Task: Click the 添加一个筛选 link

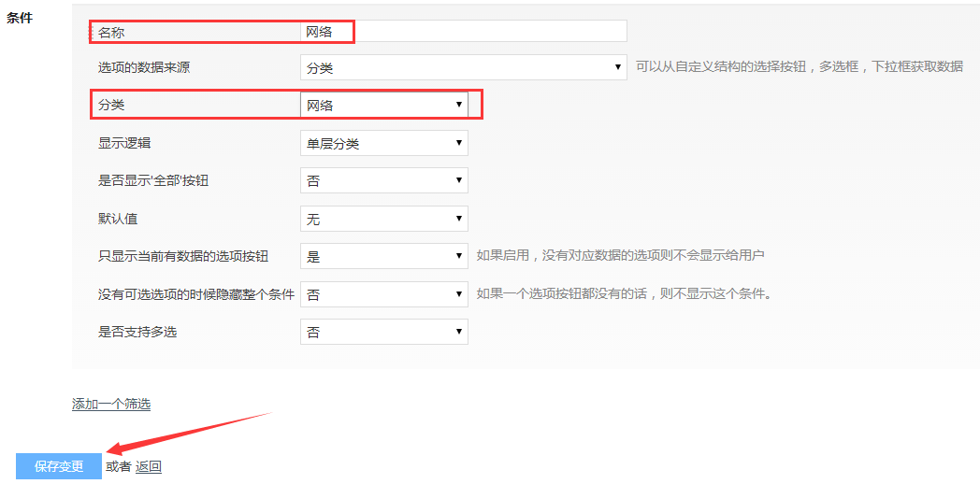Action: point(111,405)
